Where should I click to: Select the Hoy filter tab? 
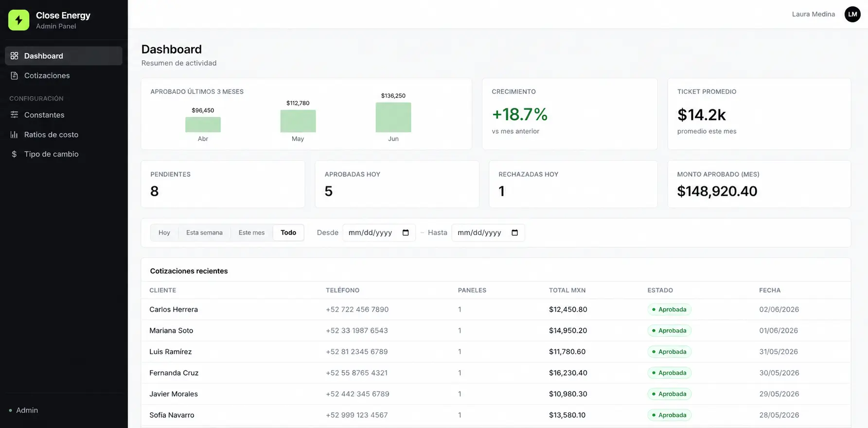164,233
